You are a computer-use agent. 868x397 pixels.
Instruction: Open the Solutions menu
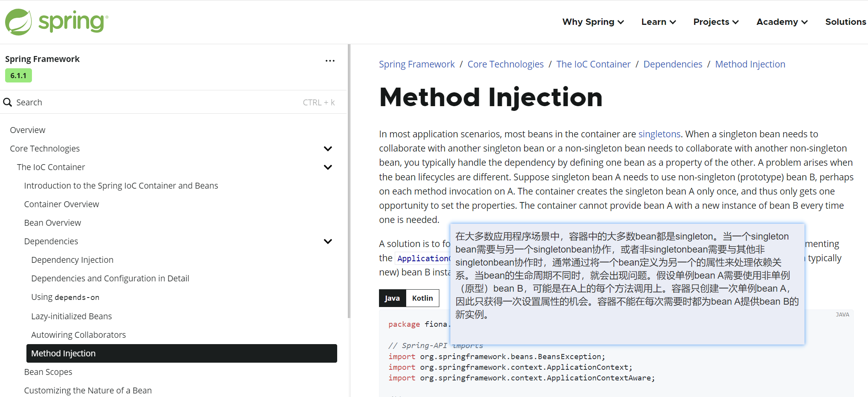[846, 22]
